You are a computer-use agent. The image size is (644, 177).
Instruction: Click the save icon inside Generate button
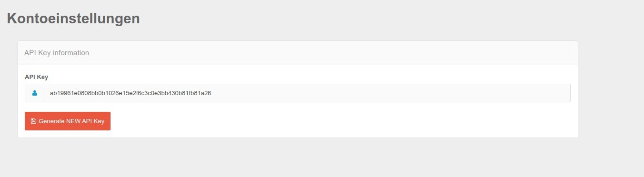click(33, 121)
